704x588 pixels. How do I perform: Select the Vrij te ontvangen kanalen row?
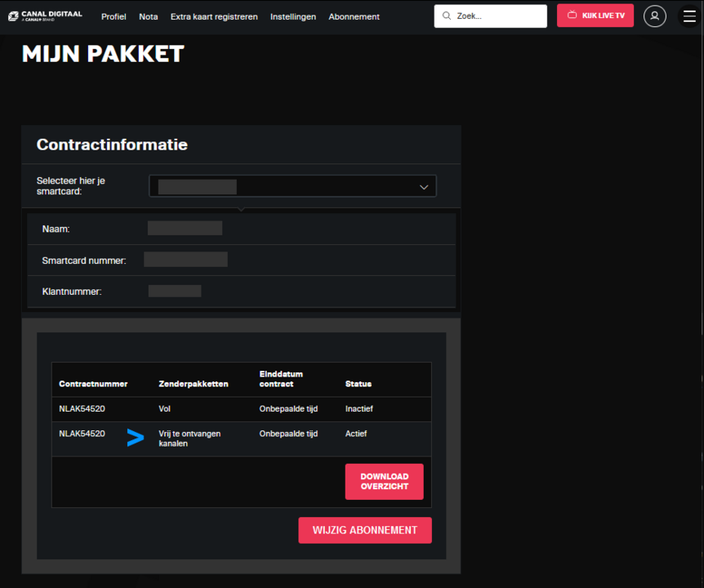tap(241, 439)
